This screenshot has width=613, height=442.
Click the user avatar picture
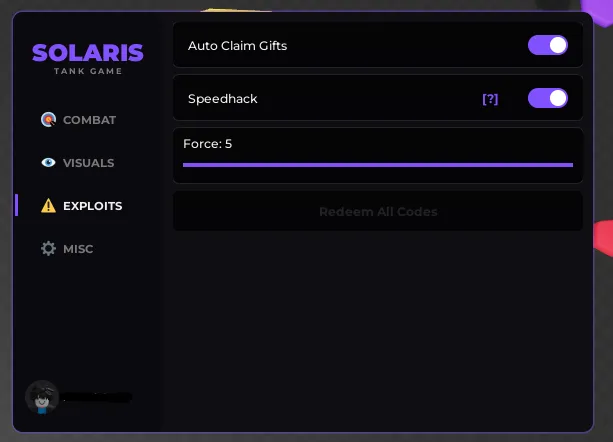pyautogui.click(x=42, y=397)
